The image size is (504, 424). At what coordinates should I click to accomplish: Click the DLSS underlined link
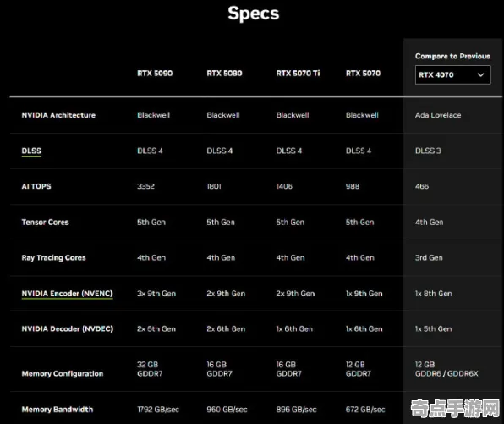coord(31,151)
